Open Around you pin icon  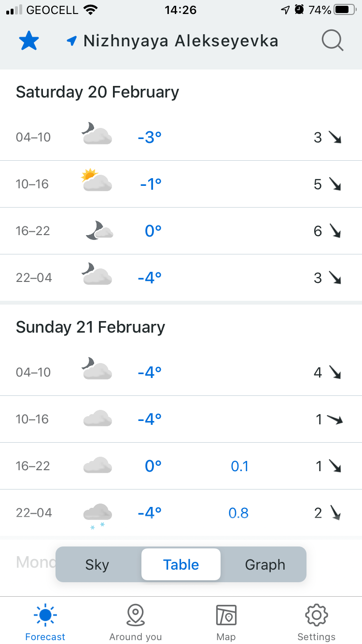(x=136, y=615)
